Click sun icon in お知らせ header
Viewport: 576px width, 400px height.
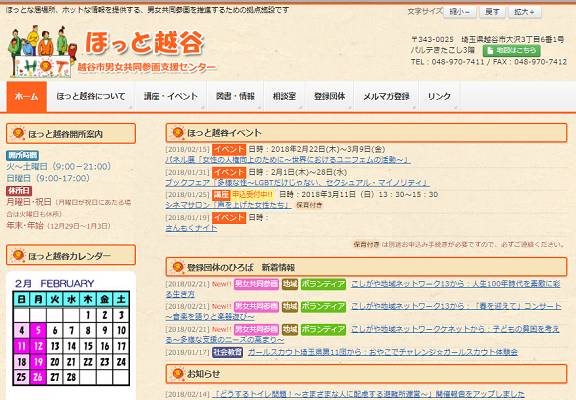(x=177, y=374)
